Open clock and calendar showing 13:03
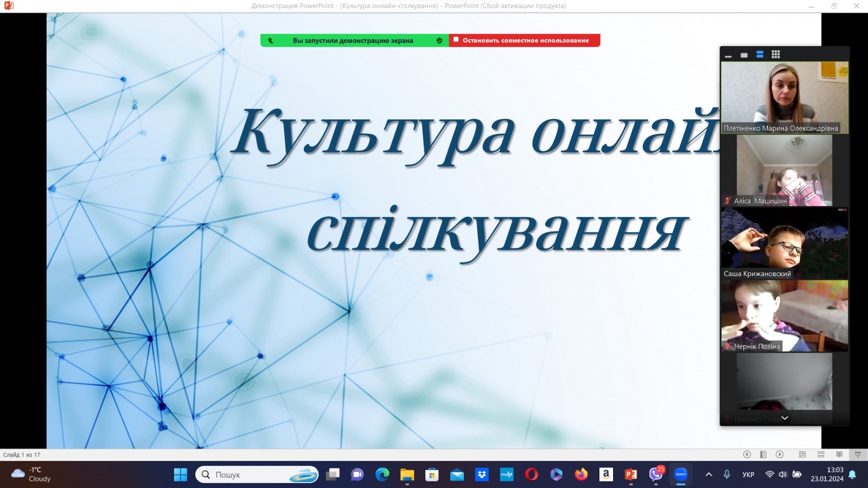868x488 pixels. click(827, 474)
